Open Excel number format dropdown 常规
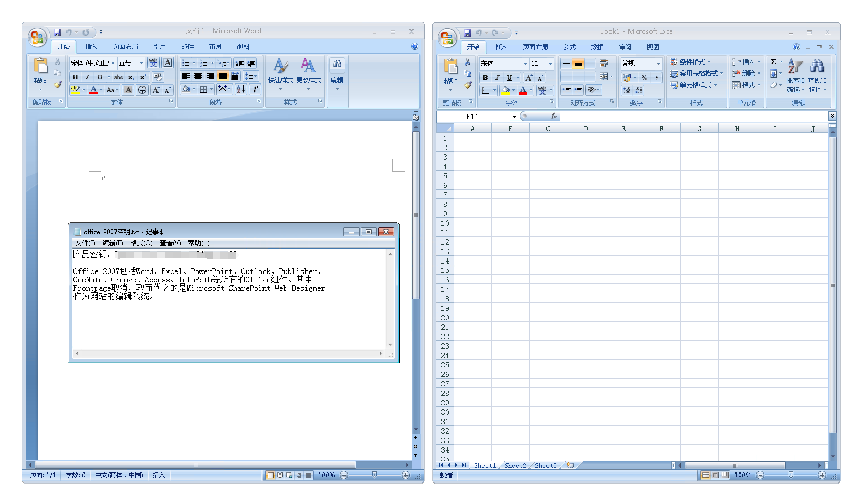The height and width of the screenshot is (504, 862). (x=658, y=64)
